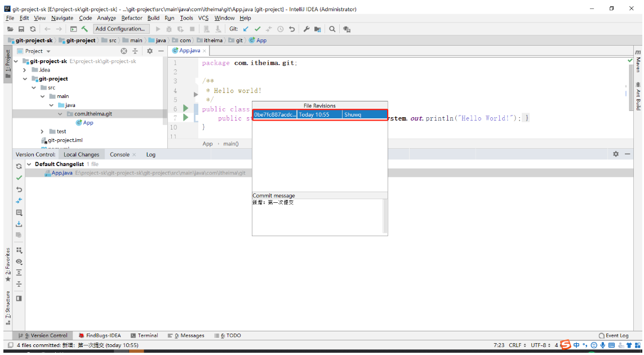644x355 pixels.
Task: Click run gutter arrow on line 6
Action: pyautogui.click(x=185, y=108)
